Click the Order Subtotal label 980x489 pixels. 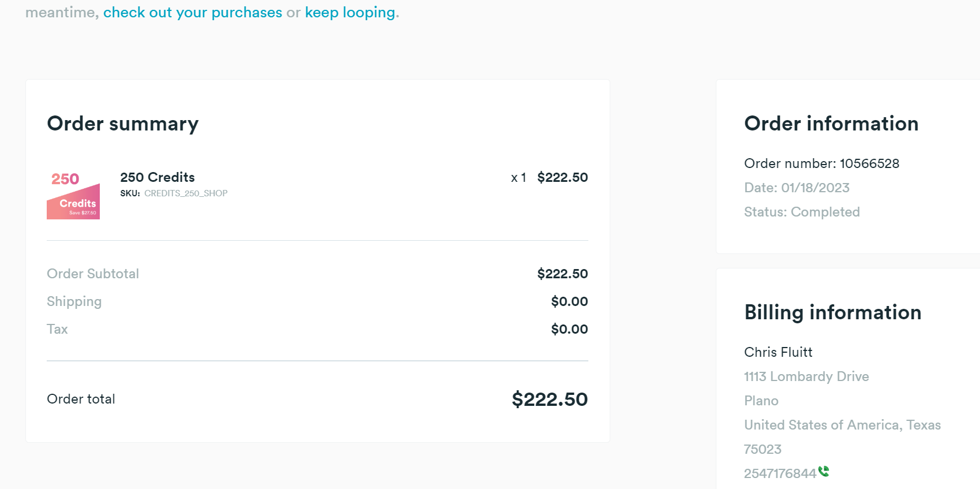(x=93, y=274)
